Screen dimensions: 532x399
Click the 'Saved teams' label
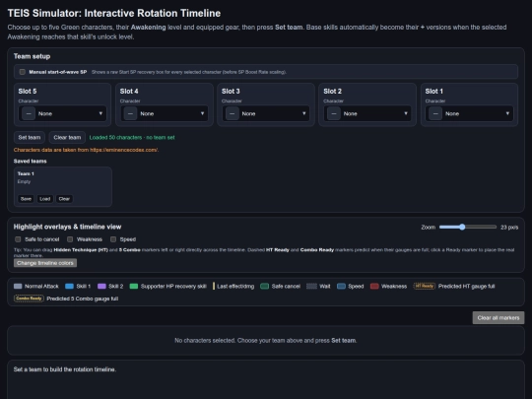[x=31, y=162]
